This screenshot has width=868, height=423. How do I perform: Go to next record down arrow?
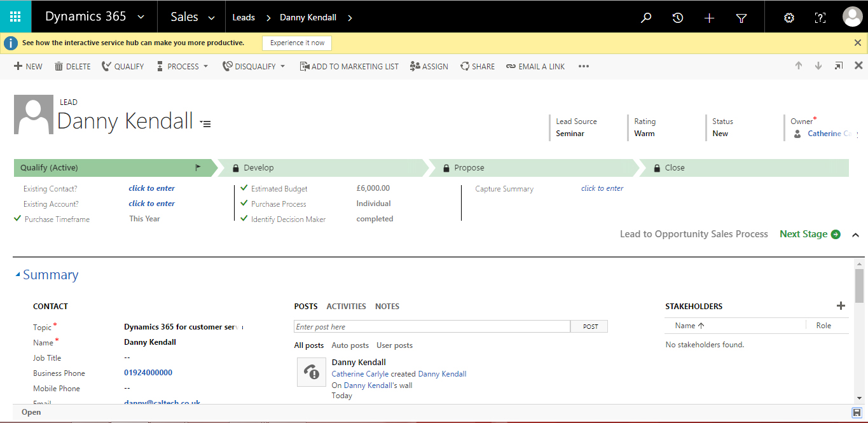coord(818,66)
